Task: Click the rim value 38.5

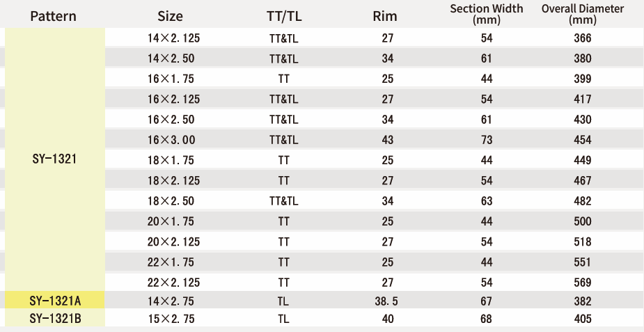Action: point(386,301)
